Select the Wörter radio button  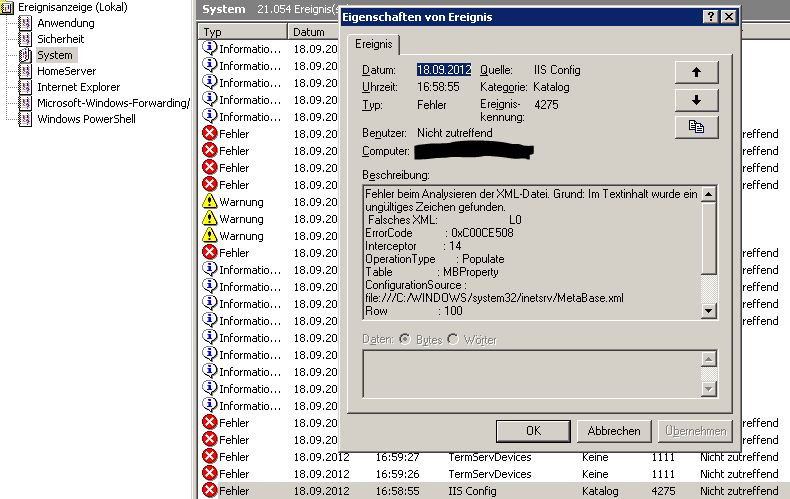pyautogui.click(x=453, y=340)
